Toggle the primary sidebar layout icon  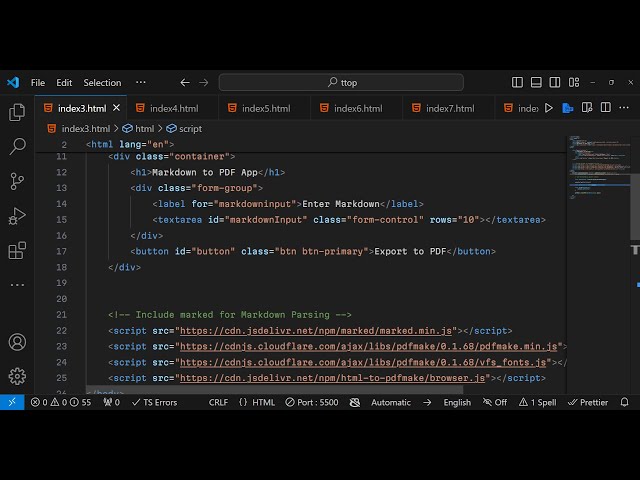pyautogui.click(x=517, y=83)
